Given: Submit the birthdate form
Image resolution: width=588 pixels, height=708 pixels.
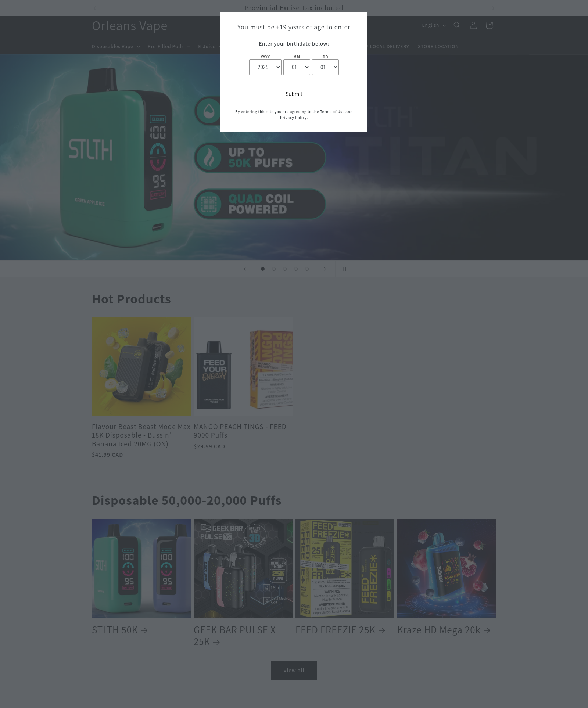Looking at the screenshot, I should coord(294,94).
